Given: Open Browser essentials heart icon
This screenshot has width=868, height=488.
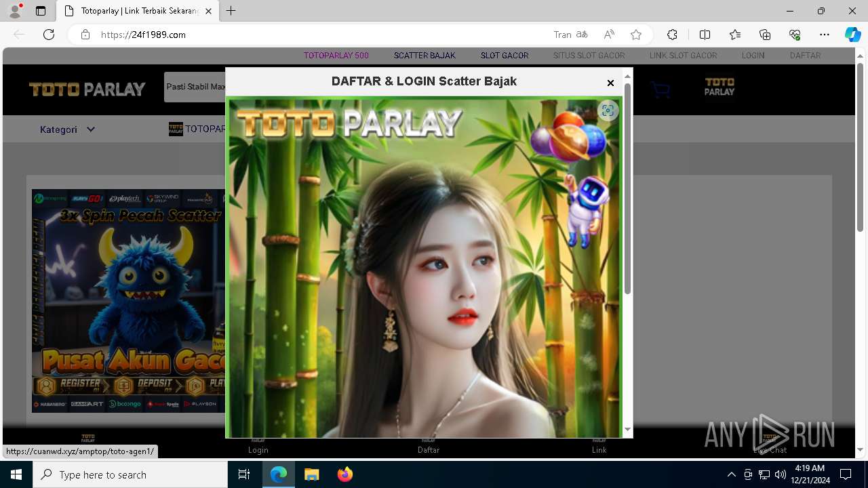Looking at the screenshot, I should tap(795, 35).
